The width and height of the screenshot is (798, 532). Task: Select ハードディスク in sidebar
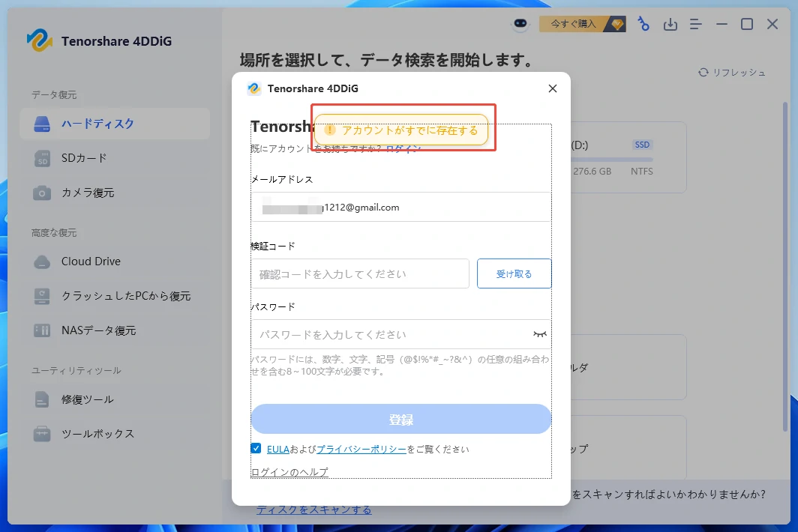click(x=115, y=124)
